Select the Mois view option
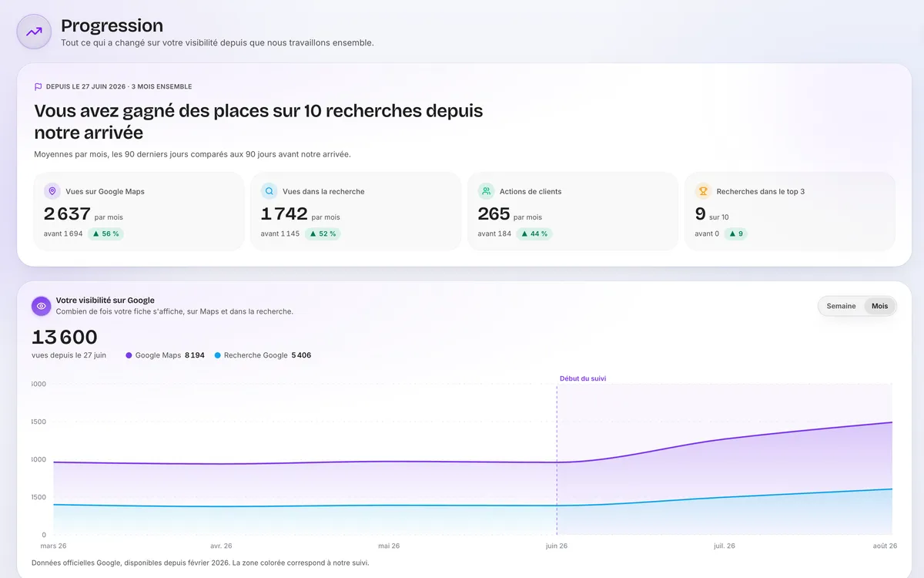 click(879, 306)
